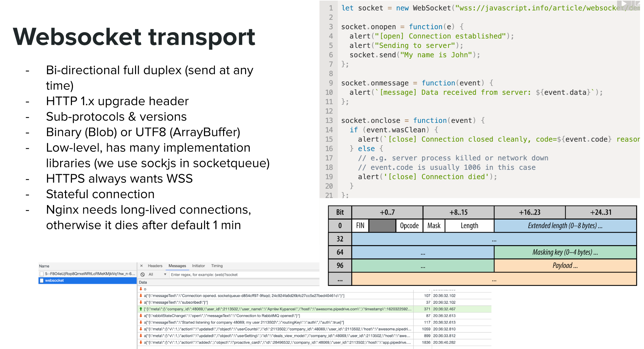The width and height of the screenshot is (644, 349).
Task: Click the row label 96 in diagram
Action: pos(340,266)
